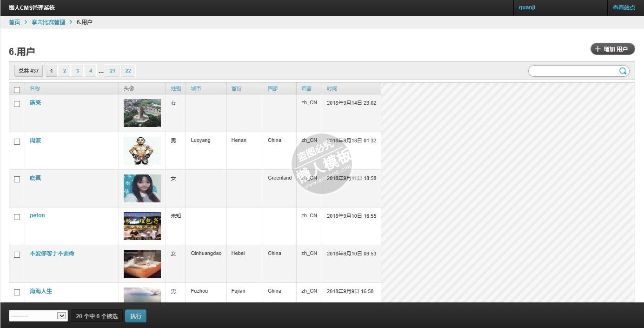The width and height of the screenshot is (644, 328).
Task: Click the search magnifier icon
Action: coord(623,71)
